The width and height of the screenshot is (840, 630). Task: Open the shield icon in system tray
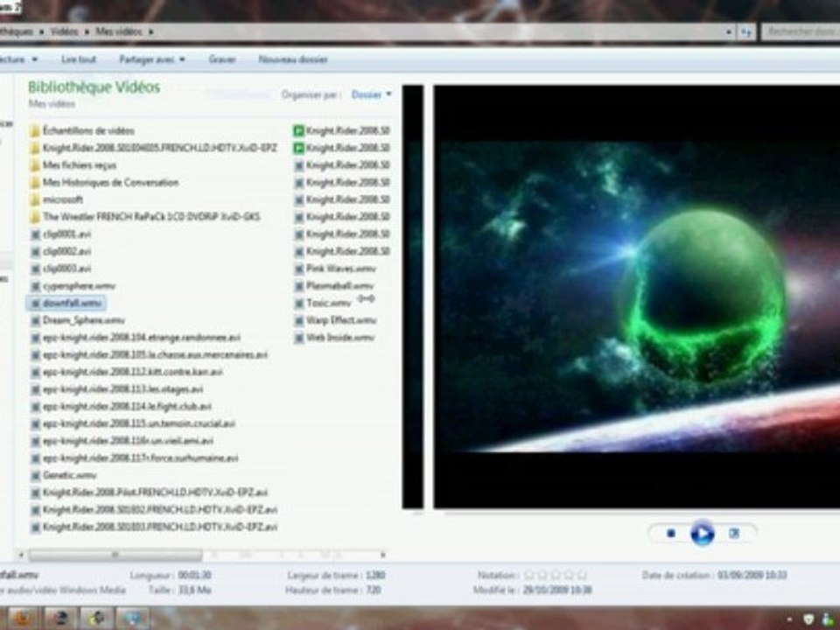(x=809, y=619)
